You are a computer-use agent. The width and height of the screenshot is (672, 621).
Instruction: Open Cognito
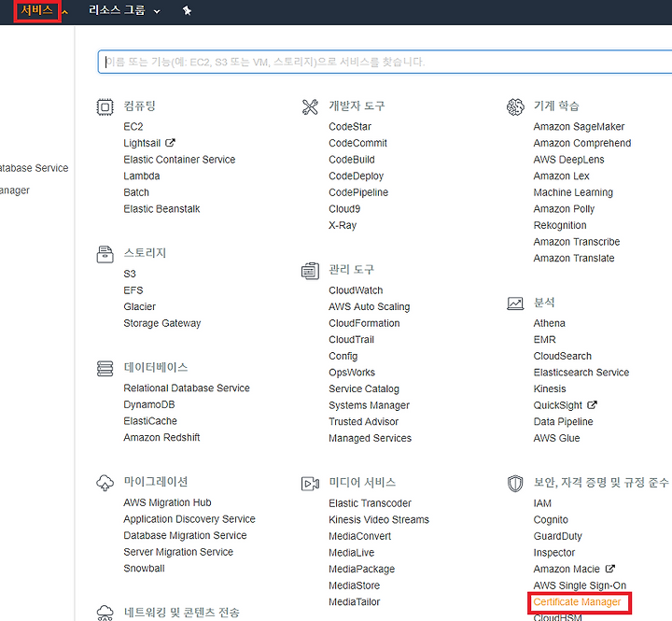click(x=551, y=520)
